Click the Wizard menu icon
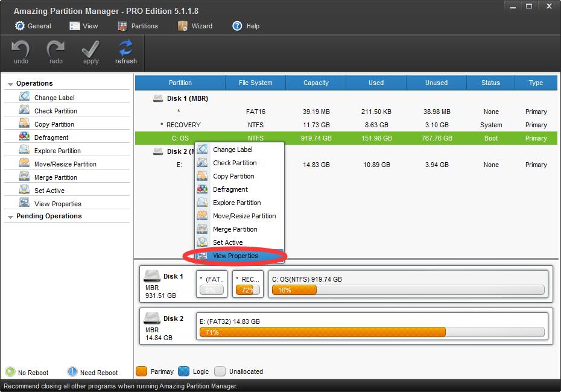Viewport: 561px width, 392px height. pos(182,26)
